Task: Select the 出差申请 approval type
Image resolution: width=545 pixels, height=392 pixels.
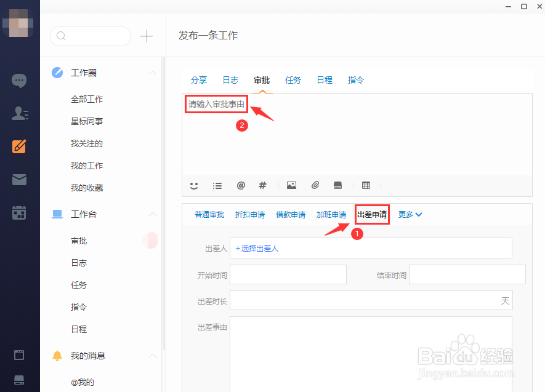Action: [x=372, y=214]
